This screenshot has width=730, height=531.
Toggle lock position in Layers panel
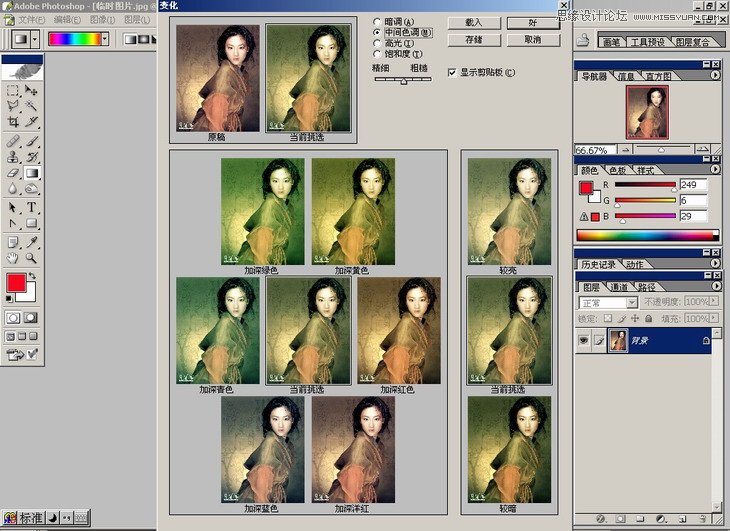pyautogui.click(x=635, y=318)
